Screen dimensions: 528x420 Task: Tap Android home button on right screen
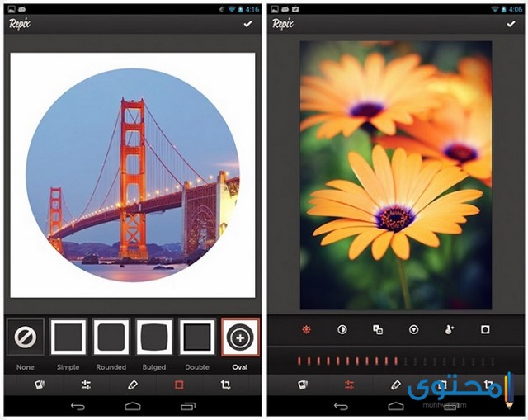coord(396,406)
